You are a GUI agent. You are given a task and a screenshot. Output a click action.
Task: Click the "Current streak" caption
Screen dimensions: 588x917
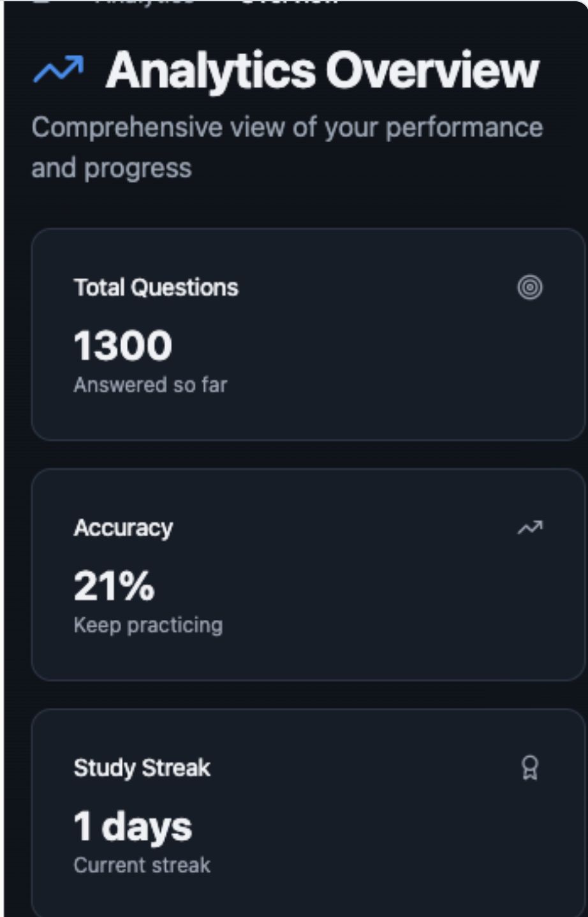pos(142,865)
